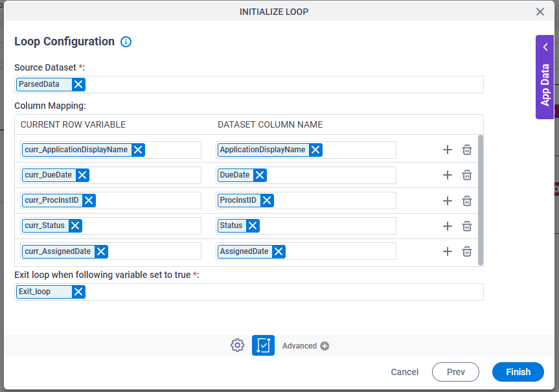Click the Finish button
Image resolution: width=559 pixels, height=392 pixels.
point(518,372)
